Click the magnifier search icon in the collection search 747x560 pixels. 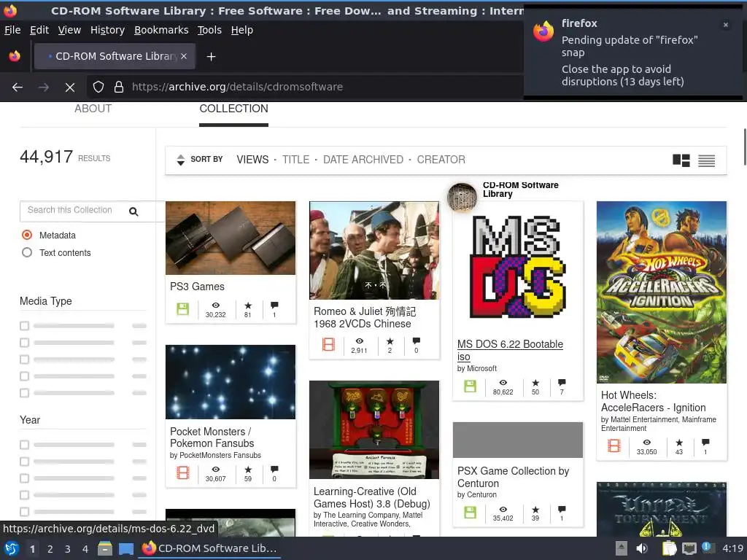tap(134, 211)
